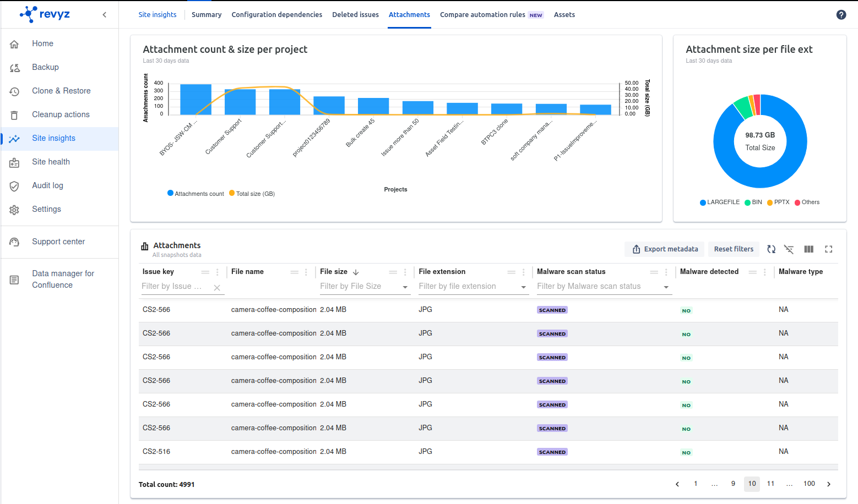This screenshot has height=504, width=858.
Task: Open the column chooser icon
Action: (x=808, y=249)
